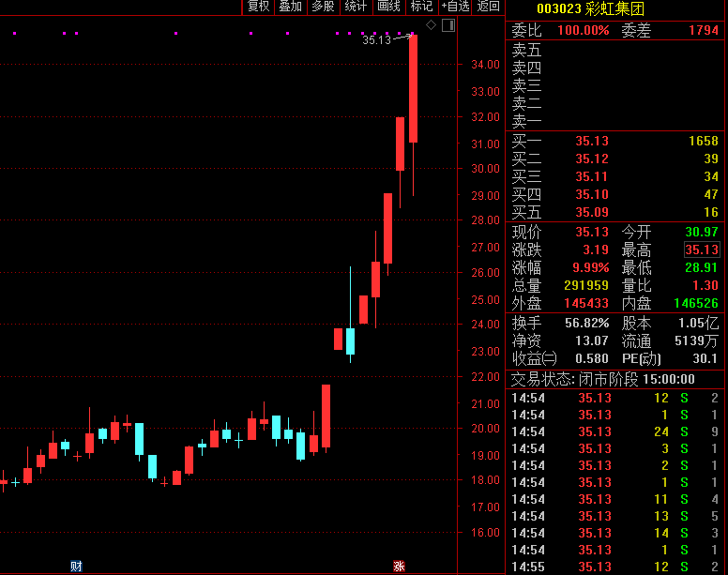Click the 标记 mark button
Image resolution: width=728 pixels, height=575 pixels.
[x=421, y=7]
